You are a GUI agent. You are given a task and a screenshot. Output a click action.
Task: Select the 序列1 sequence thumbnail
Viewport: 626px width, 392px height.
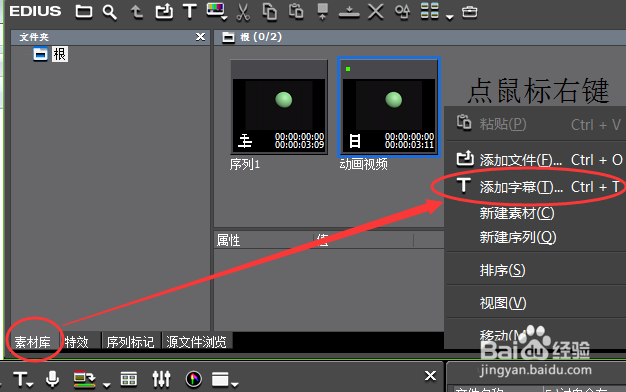[279, 107]
